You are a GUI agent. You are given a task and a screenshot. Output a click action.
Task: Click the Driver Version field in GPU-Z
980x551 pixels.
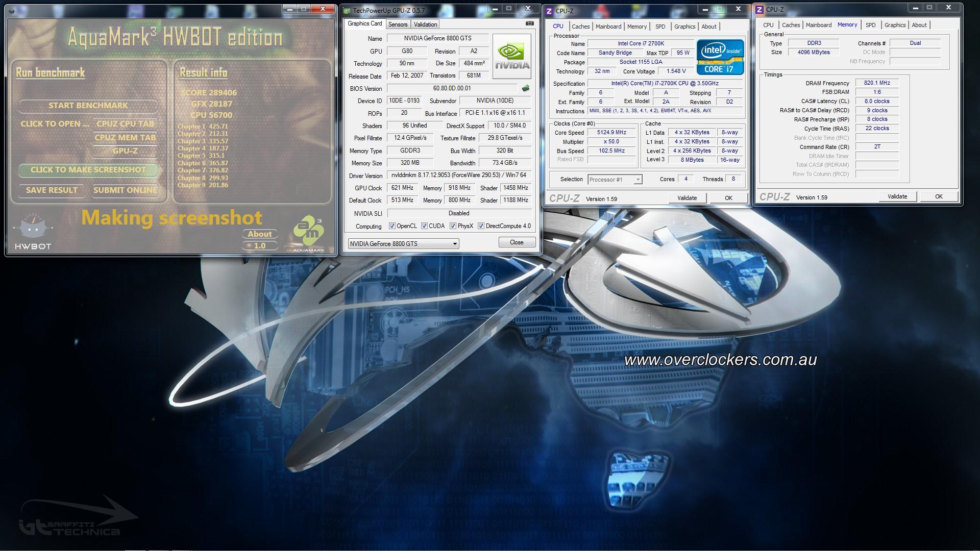pyautogui.click(x=459, y=175)
